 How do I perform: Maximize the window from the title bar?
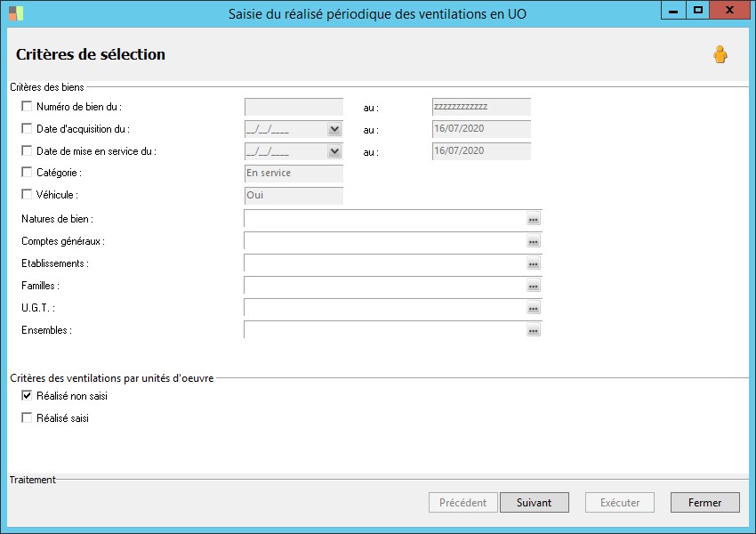tap(698, 10)
